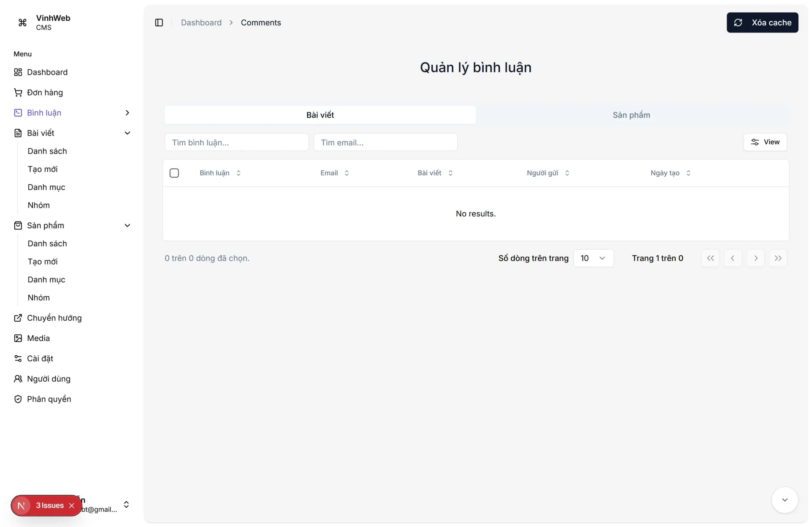Open the View column options
The height and width of the screenshot is (527, 812).
[765, 142]
